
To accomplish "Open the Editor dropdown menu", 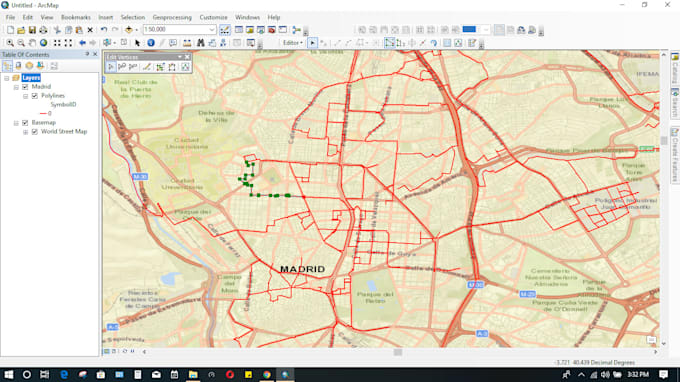I will coord(293,43).
